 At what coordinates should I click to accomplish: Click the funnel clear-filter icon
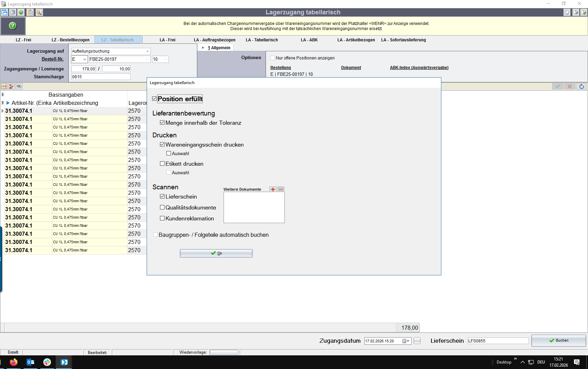(x=12, y=86)
